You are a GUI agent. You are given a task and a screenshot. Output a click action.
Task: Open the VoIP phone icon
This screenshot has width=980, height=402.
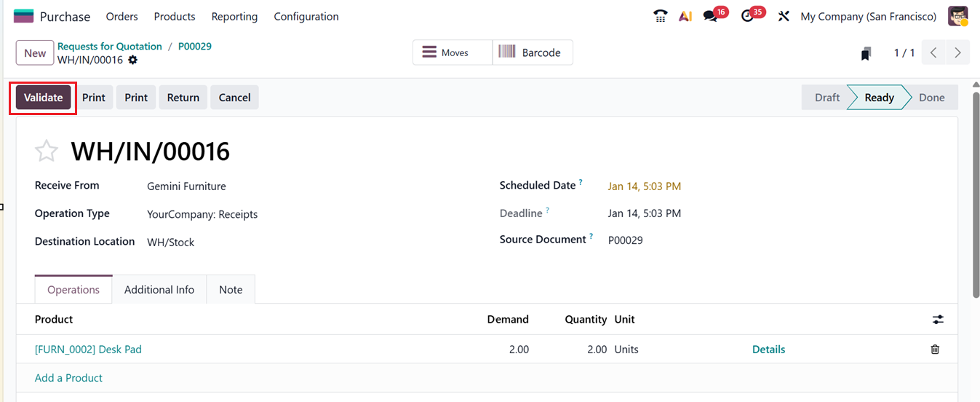661,16
